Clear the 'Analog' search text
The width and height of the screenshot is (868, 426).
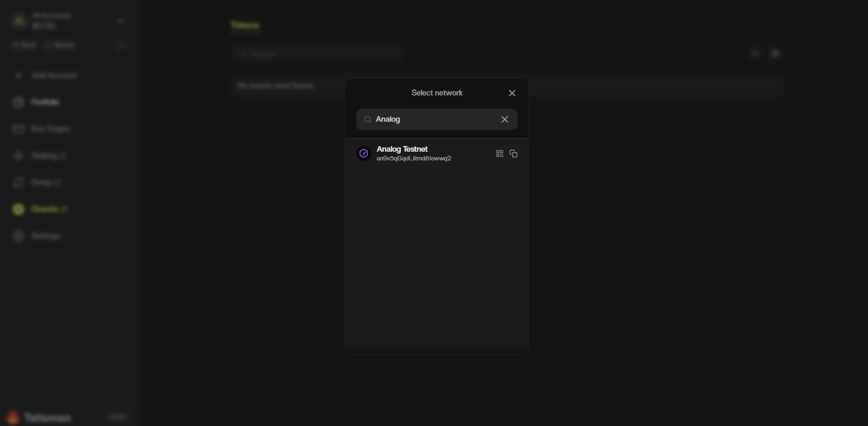point(505,119)
